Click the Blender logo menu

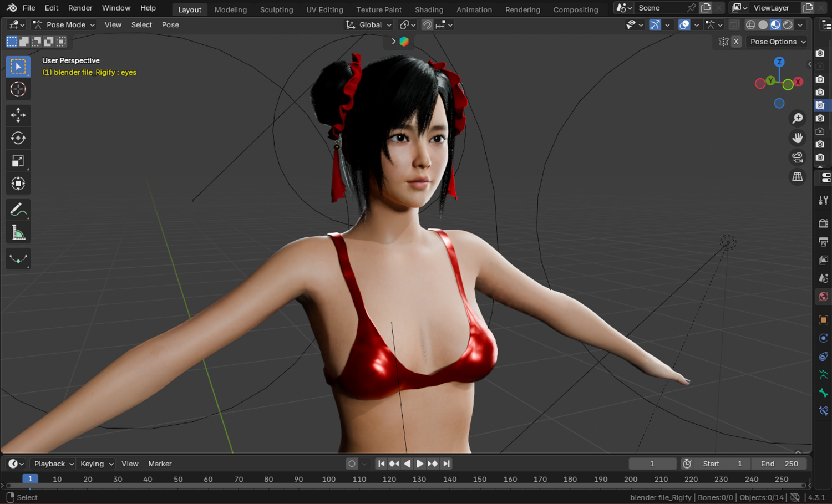click(12, 8)
